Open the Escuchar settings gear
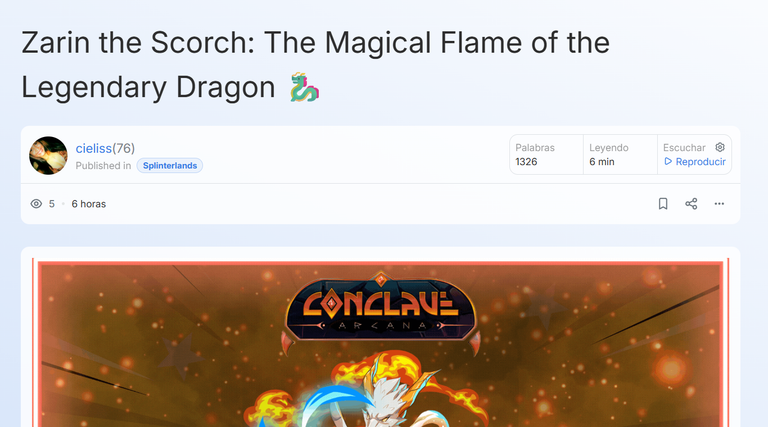 coord(720,147)
